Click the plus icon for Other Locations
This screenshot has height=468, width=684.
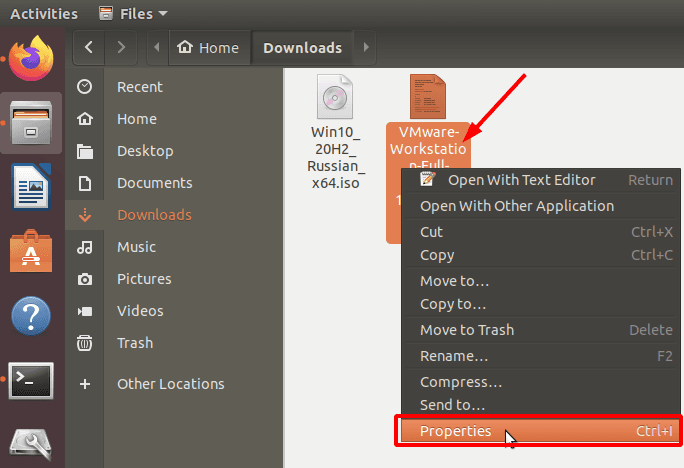[x=85, y=384]
